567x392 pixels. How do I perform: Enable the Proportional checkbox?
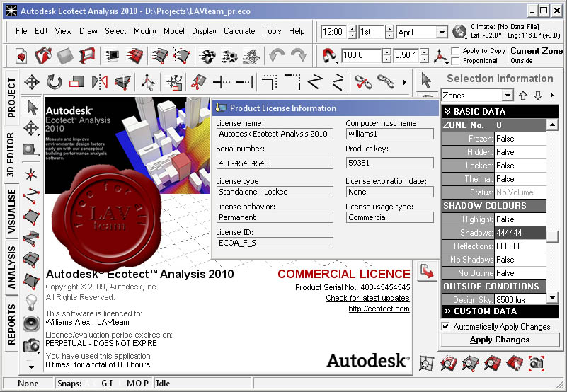(x=455, y=61)
